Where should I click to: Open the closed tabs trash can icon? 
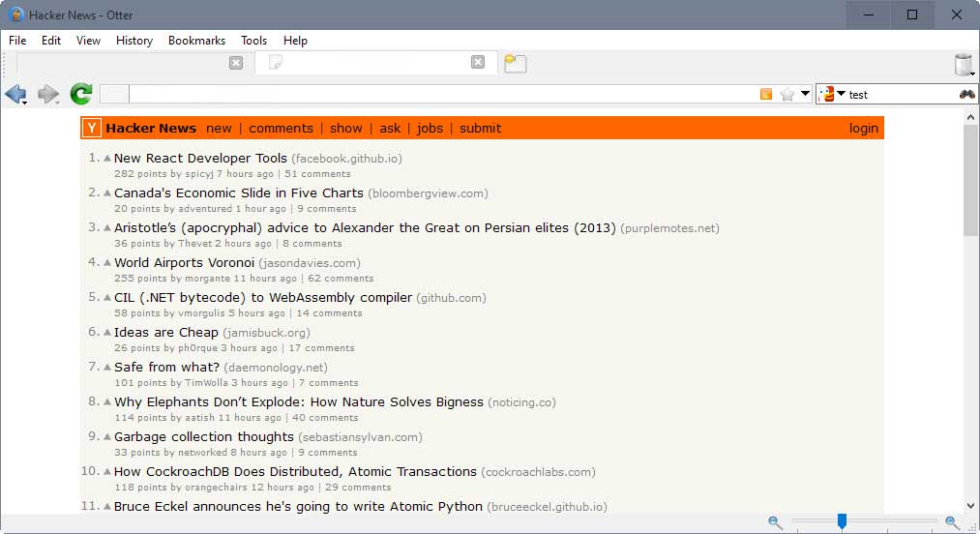[x=964, y=65]
